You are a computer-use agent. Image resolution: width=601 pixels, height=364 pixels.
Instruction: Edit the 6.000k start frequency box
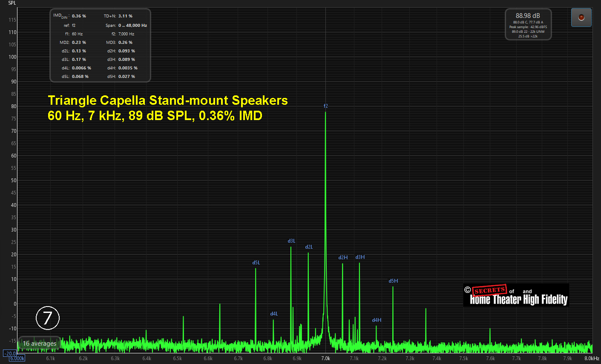17,358
